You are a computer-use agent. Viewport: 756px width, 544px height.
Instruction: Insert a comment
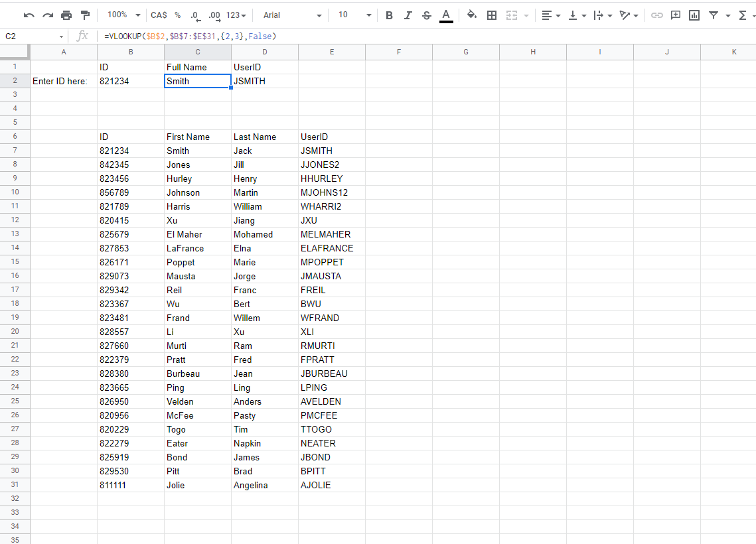point(675,15)
